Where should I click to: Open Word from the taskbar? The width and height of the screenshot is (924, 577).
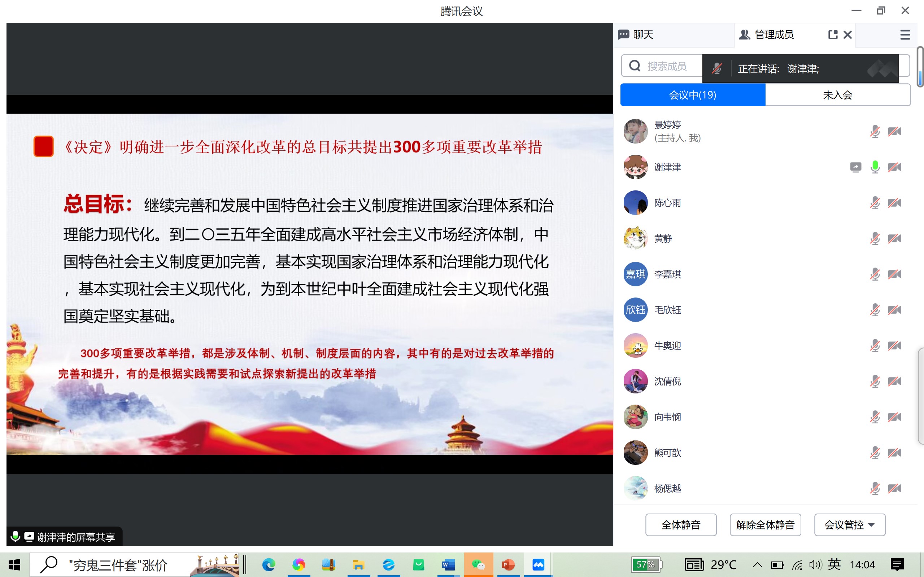tap(448, 564)
